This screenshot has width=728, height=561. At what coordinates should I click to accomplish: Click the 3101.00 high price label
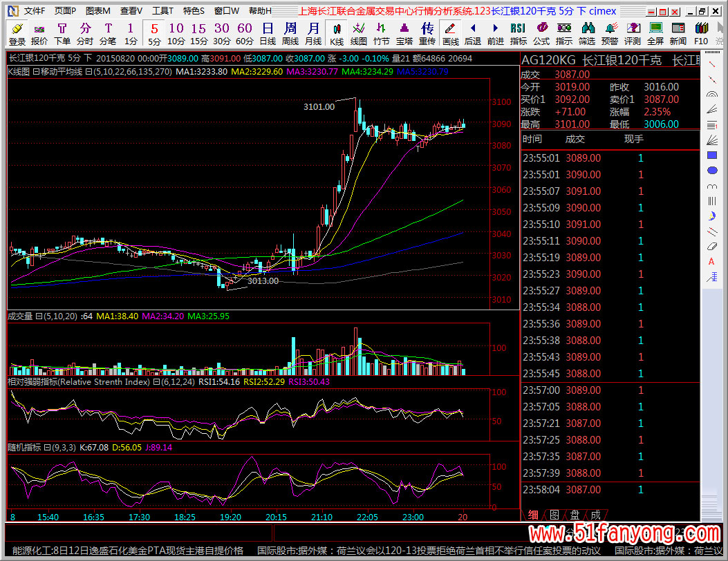click(319, 106)
